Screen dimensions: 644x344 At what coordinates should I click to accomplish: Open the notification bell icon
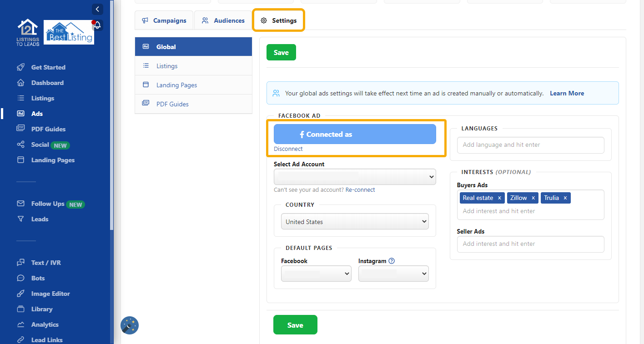pos(97,25)
